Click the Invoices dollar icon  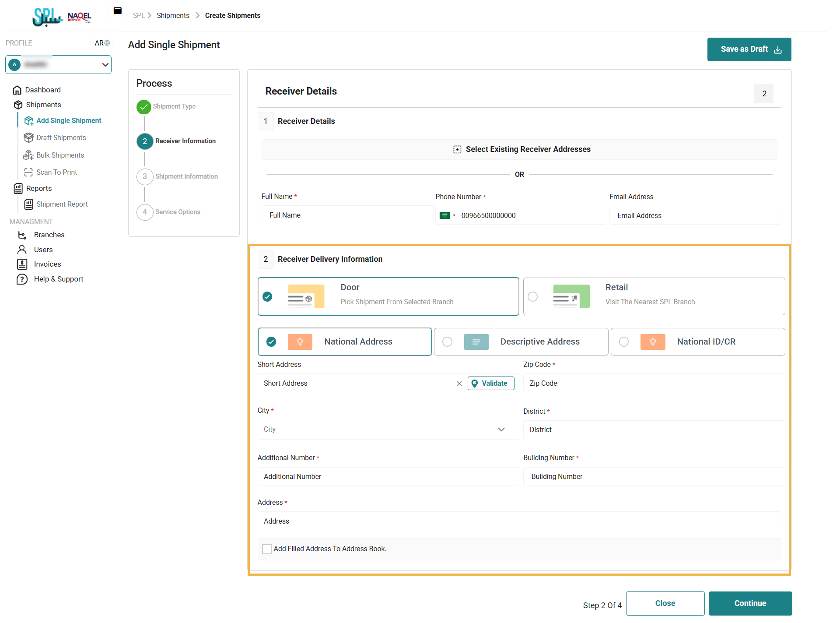tap(22, 264)
